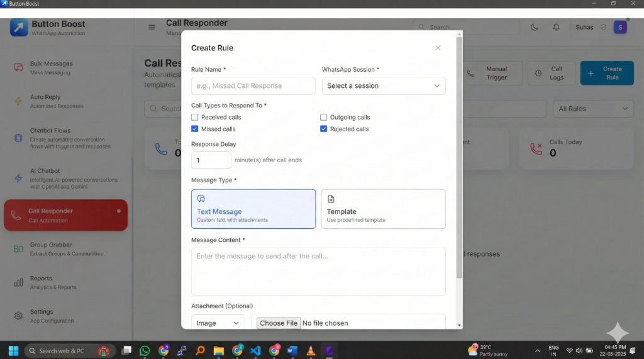The width and height of the screenshot is (644, 359).
Task: Switch to dark mode moon icon
Action: point(535,27)
